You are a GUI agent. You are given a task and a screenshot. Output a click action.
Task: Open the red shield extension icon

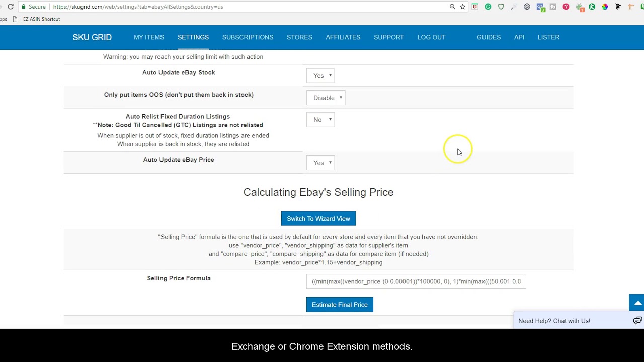point(475,7)
